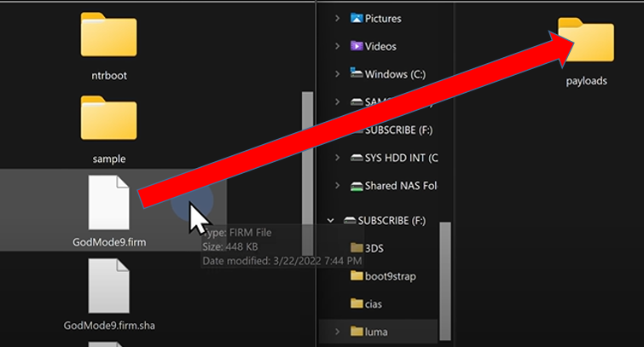Click the boot9strap folder icon

(x=357, y=275)
